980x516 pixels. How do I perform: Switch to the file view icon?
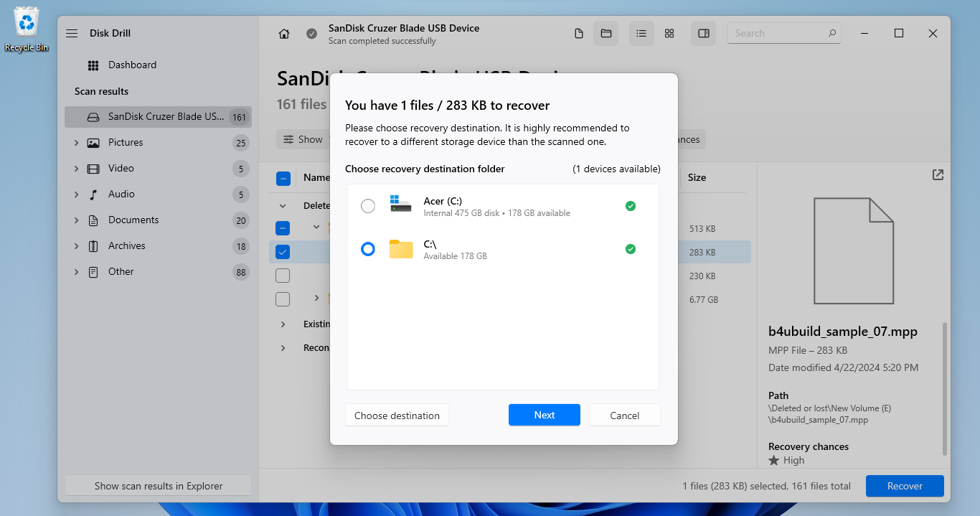tap(579, 34)
